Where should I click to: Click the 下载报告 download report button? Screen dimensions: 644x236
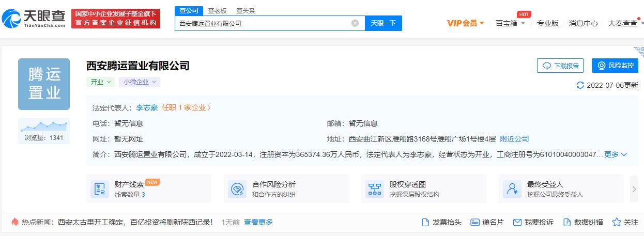[x=560, y=66]
